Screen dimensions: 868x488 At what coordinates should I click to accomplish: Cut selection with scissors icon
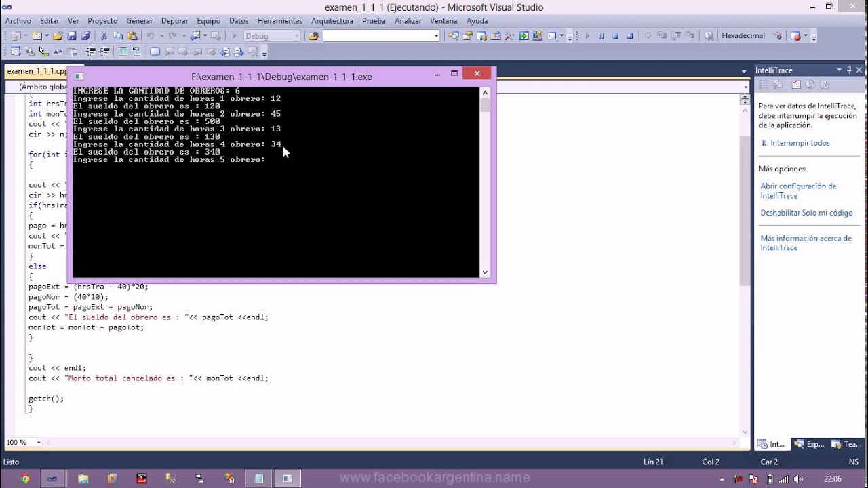tap(104, 36)
